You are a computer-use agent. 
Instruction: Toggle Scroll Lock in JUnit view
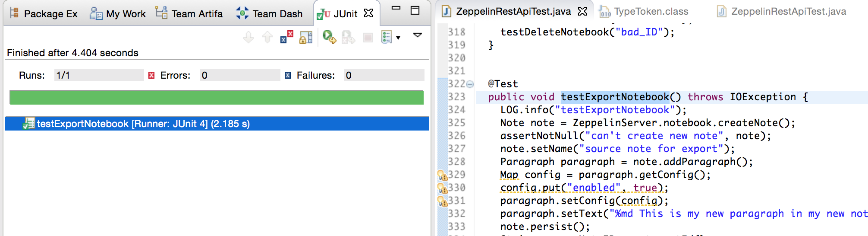(x=306, y=38)
